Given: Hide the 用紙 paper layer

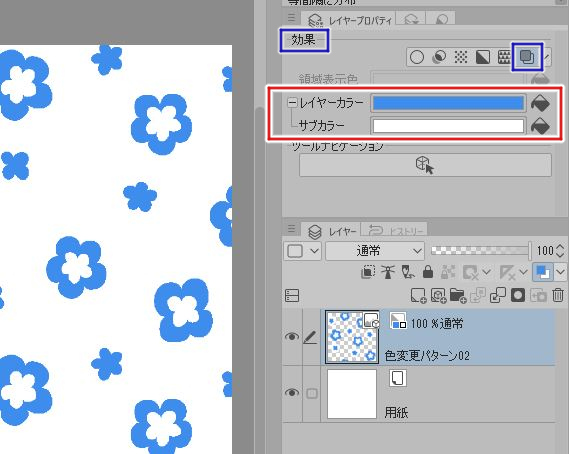Looking at the screenshot, I should 292,393.
